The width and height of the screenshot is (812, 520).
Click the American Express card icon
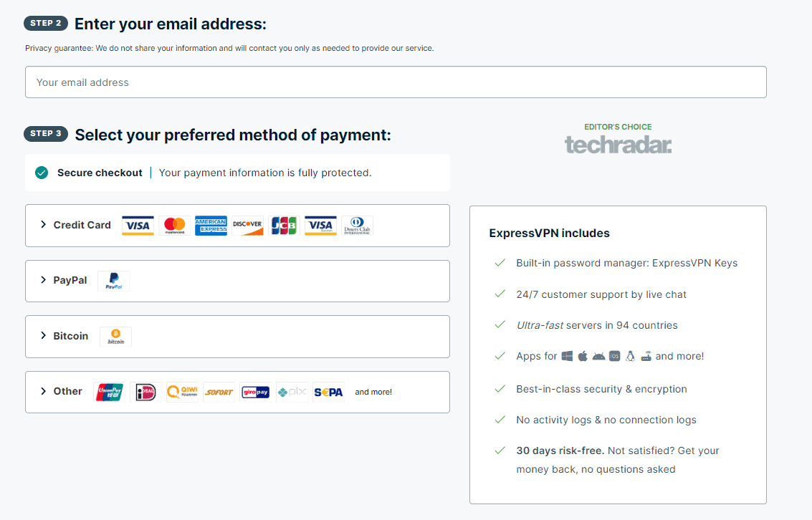[x=211, y=226]
